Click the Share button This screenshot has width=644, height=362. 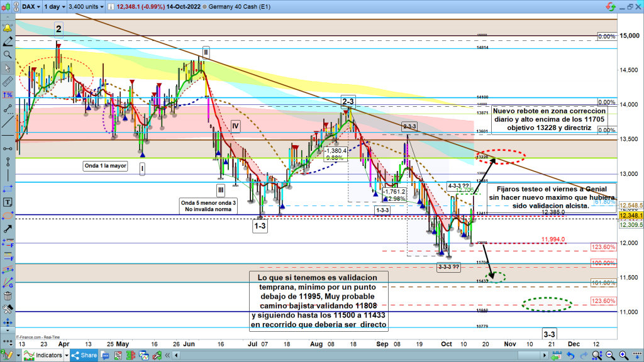pyautogui.click(x=84, y=355)
